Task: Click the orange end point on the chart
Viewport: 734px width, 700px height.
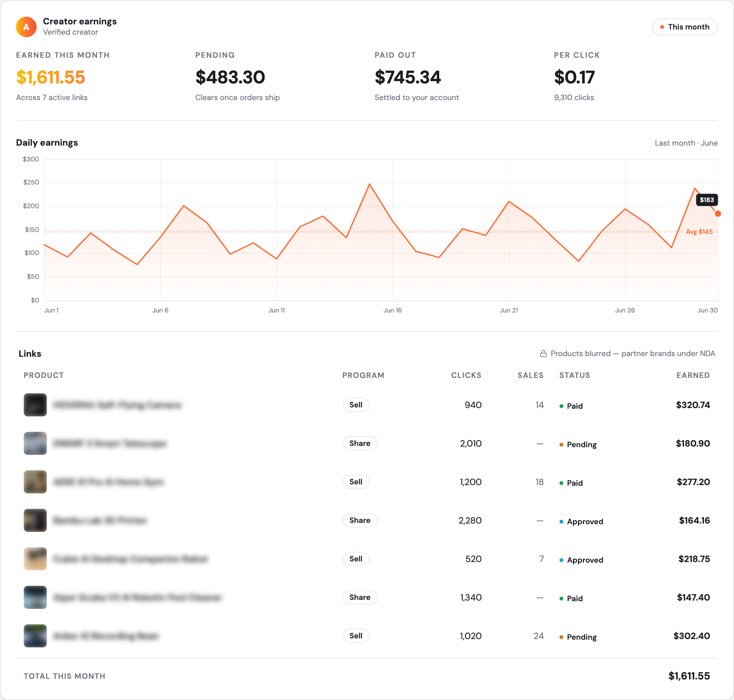Action: [x=718, y=214]
